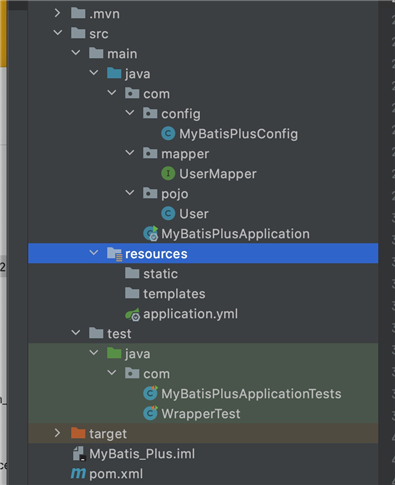This screenshot has height=485, width=395.
Task: Collapse the pojo package arrow
Action: point(130,193)
